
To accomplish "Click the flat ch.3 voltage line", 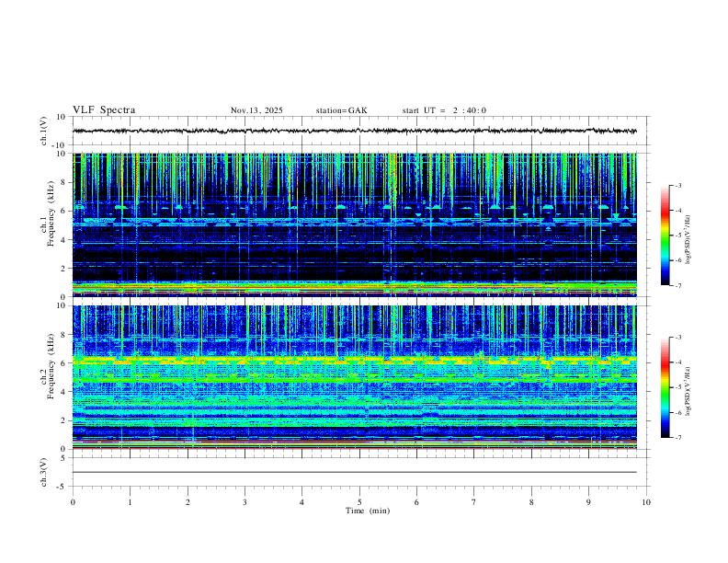I will tap(355, 472).
